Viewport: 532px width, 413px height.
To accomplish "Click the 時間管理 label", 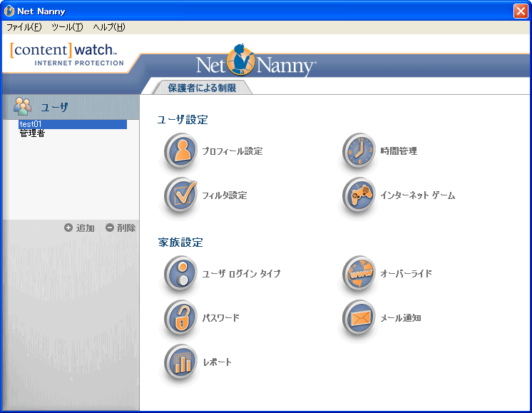I will click(399, 151).
